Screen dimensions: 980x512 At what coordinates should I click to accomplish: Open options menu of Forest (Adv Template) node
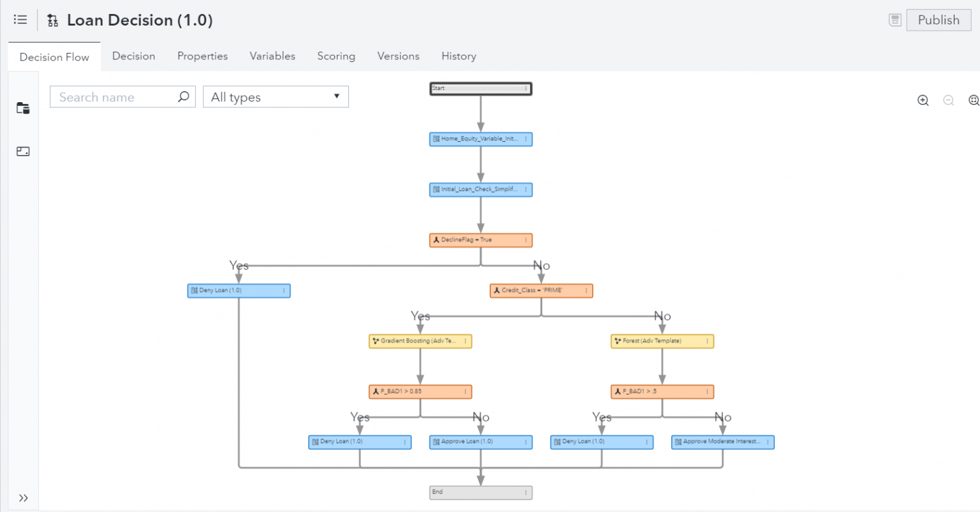[707, 341]
